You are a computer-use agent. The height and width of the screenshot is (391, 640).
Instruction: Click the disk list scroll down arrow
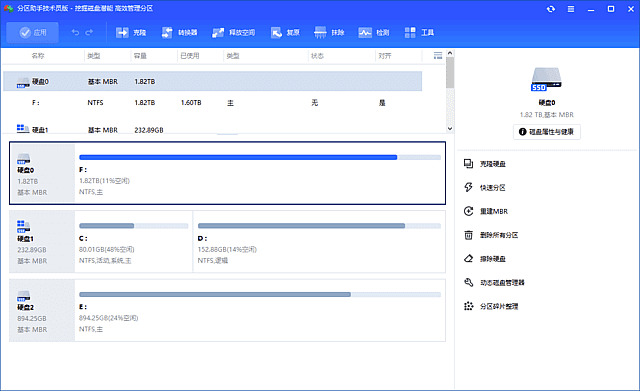click(x=450, y=128)
